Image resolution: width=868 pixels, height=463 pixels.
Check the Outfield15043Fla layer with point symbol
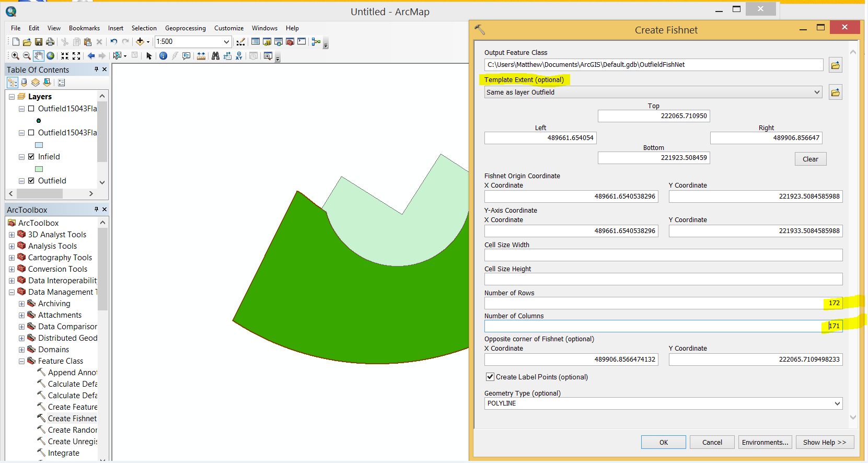pos(31,109)
